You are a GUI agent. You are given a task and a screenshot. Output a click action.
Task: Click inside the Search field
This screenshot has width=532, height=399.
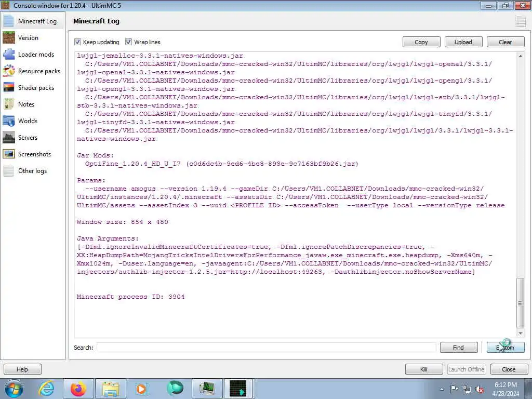pos(267,348)
